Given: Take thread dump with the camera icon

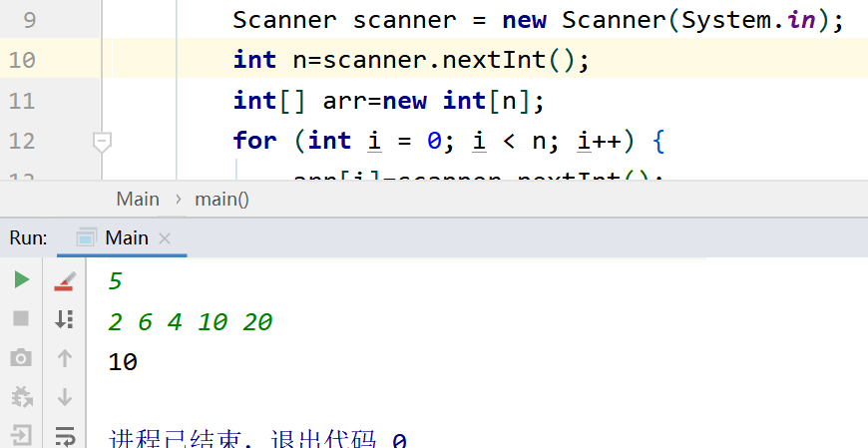Looking at the screenshot, I should point(21,358).
